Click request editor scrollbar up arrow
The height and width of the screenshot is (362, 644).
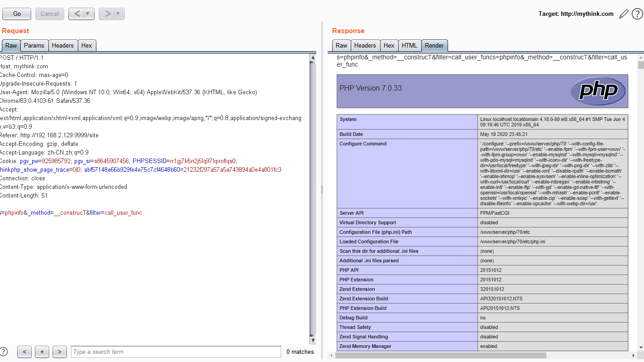pyautogui.click(x=313, y=58)
